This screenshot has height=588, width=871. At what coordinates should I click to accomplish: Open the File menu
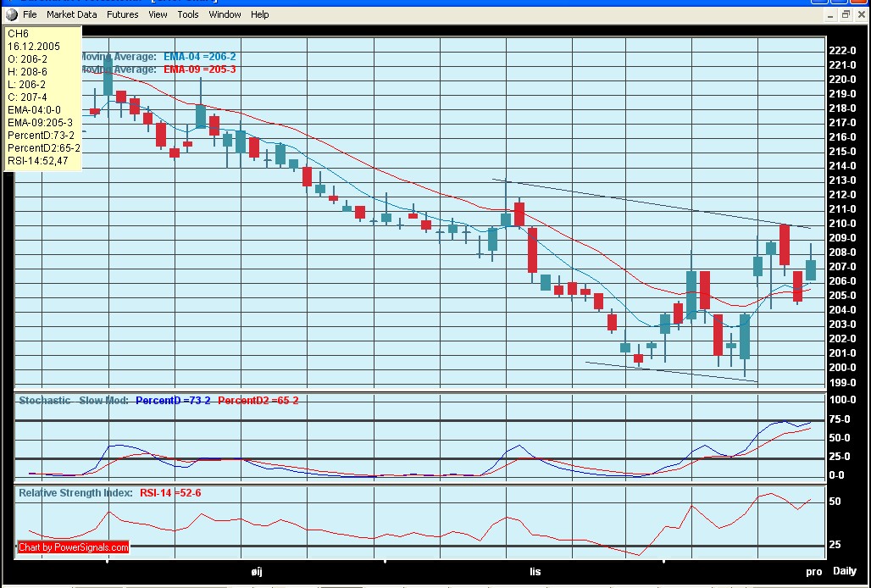click(x=30, y=14)
